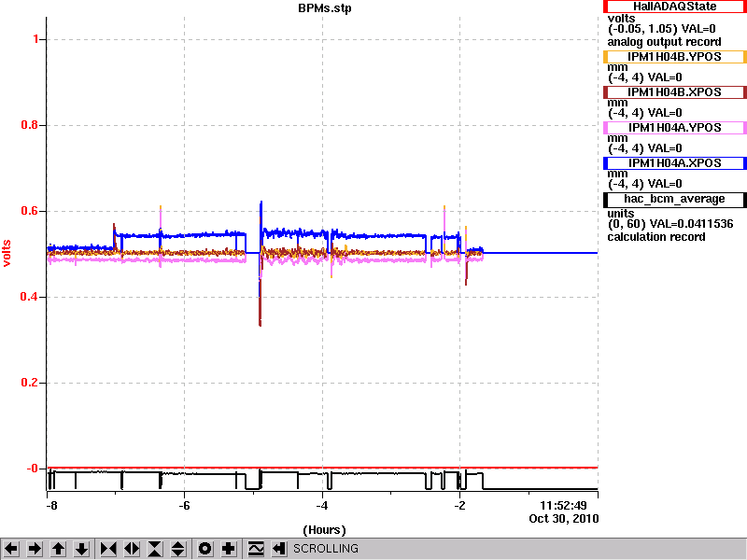Pan the graph up with the up-arrow icon
The height and width of the screenshot is (560, 747).
click(59, 549)
